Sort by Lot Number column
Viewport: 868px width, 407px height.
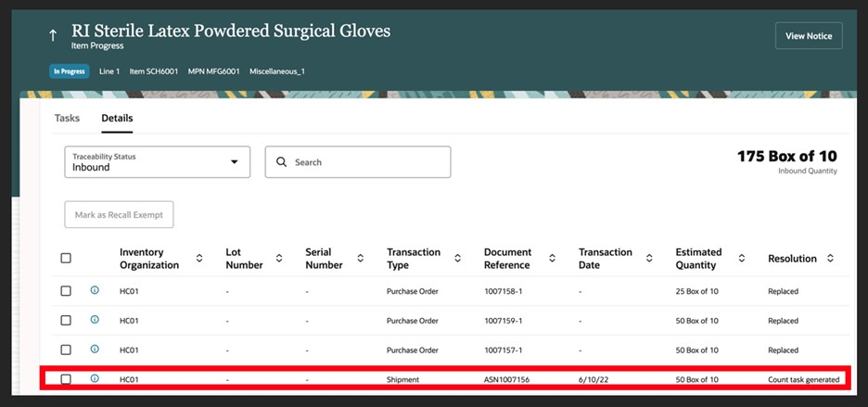tap(279, 259)
